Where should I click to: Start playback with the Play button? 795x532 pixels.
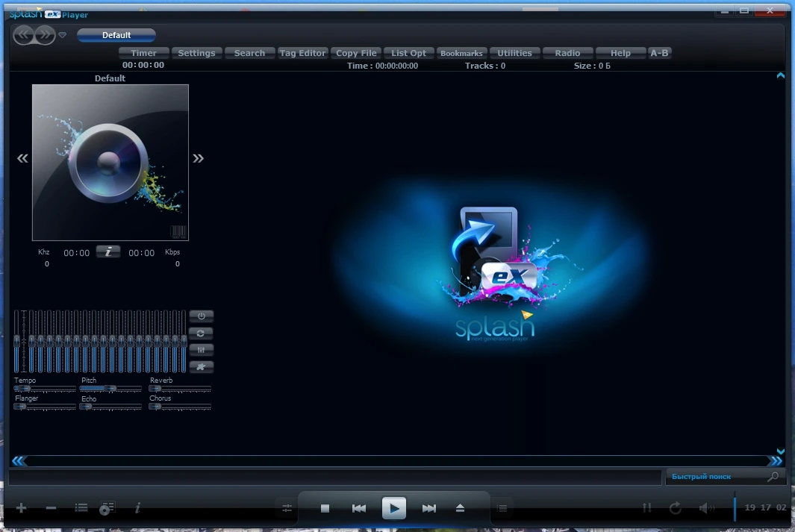[394, 508]
